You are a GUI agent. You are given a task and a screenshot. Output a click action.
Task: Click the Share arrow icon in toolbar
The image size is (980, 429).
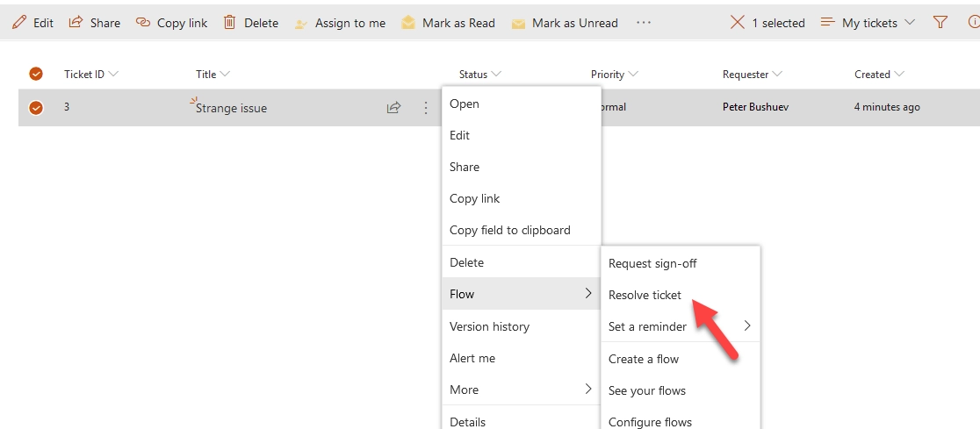click(76, 22)
